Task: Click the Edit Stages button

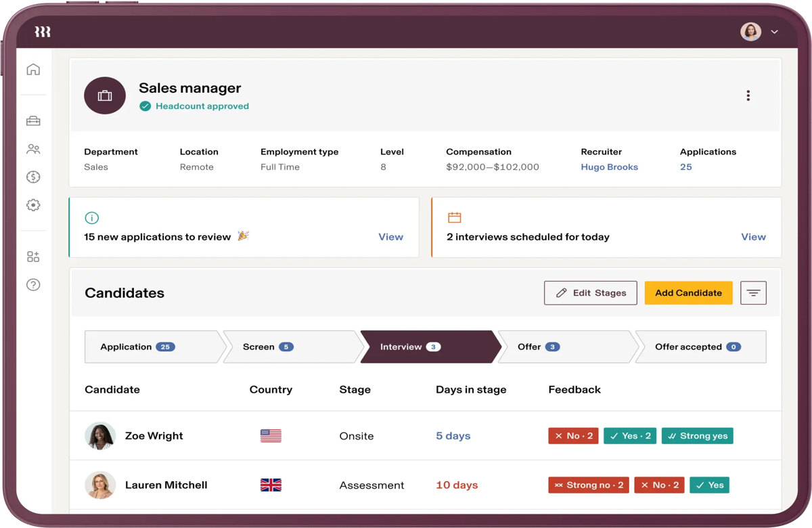Action: 590,293
